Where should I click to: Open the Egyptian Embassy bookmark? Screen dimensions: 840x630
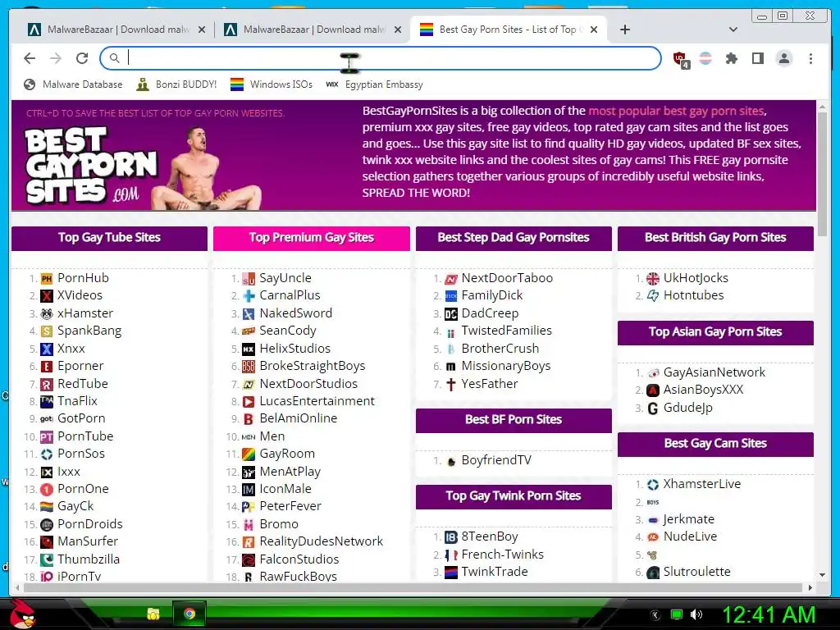[374, 84]
